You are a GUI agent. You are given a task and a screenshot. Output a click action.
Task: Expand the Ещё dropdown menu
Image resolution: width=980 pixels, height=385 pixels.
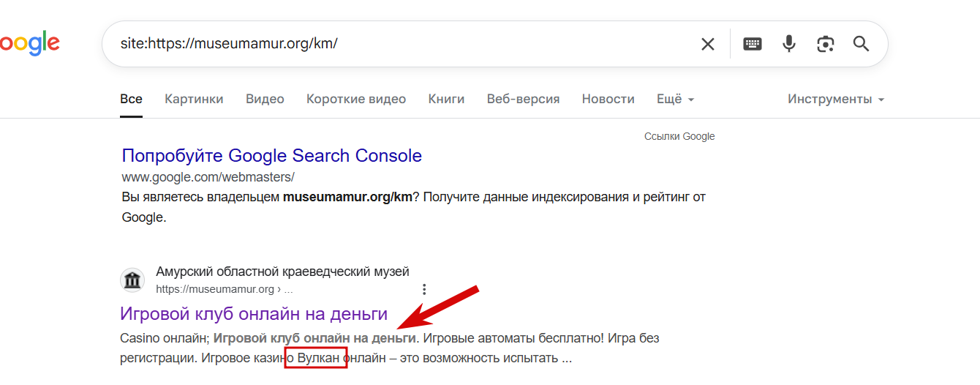click(676, 99)
